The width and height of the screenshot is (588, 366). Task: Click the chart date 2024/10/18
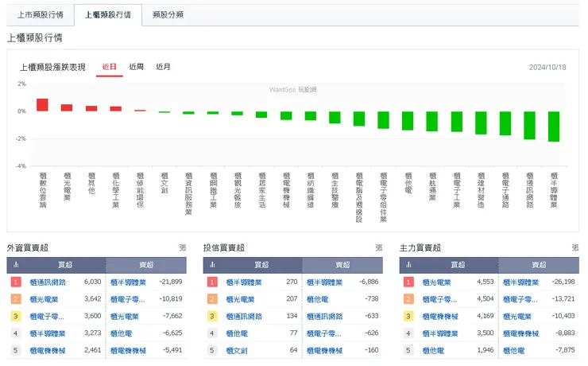[547, 68]
